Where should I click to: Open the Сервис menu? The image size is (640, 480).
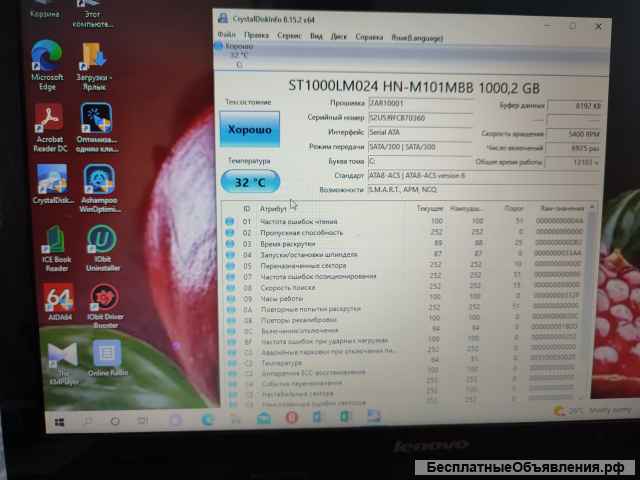(289, 36)
